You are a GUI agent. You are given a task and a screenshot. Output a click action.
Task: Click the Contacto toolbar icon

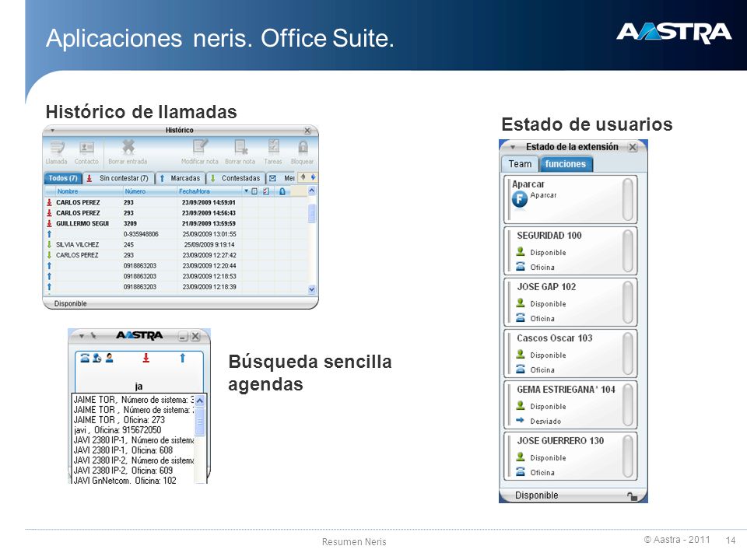tap(86, 148)
